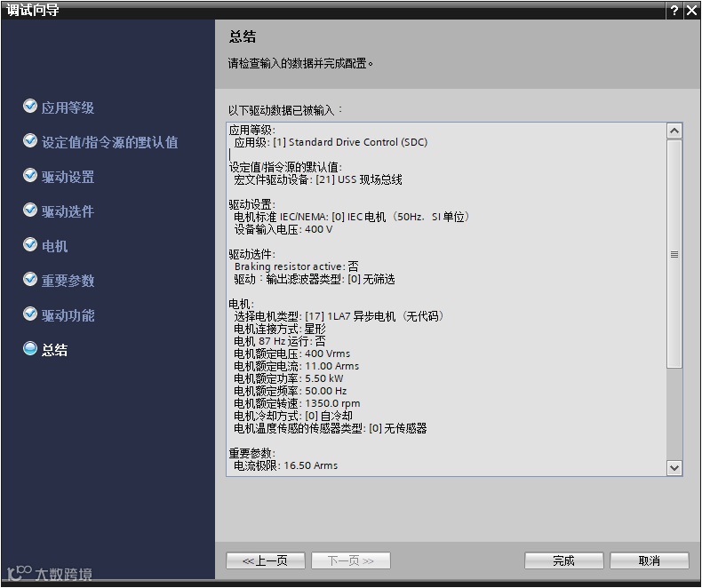The height and width of the screenshot is (588, 702).
Task: Click the 驱动选件: section heading in summary
Action: pos(252,254)
